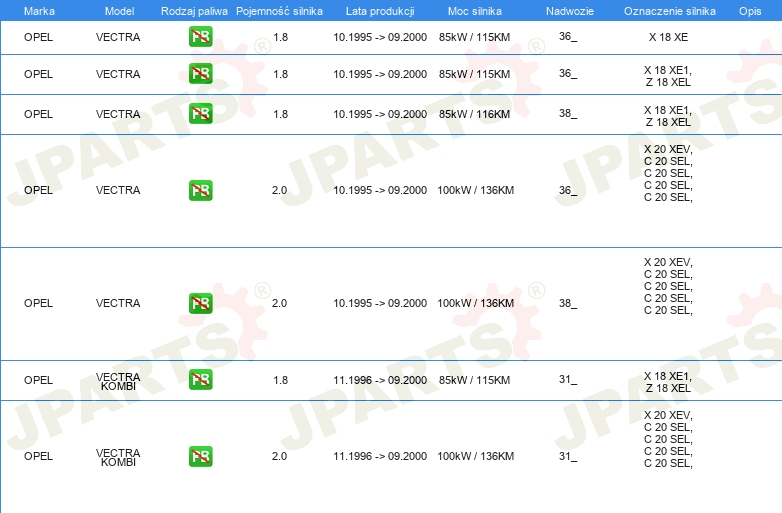Select body code 31_ in Kombi 2.0 row
The image size is (782, 513).
(568, 456)
